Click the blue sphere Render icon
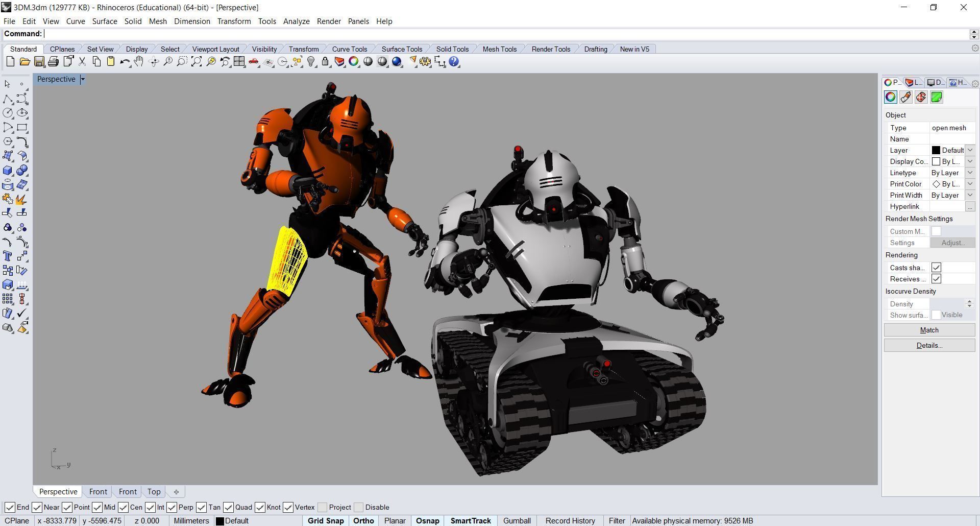Image resolution: width=980 pixels, height=526 pixels. coord(397,62)
